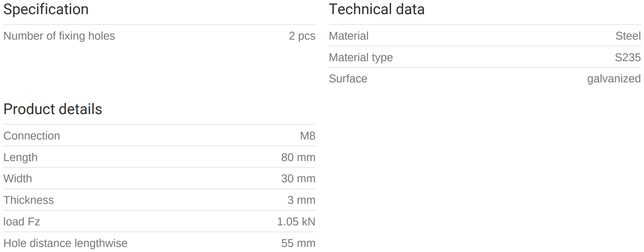Click the Material type label
This screenshot has height=252, width=644.
tap(361, 58)
